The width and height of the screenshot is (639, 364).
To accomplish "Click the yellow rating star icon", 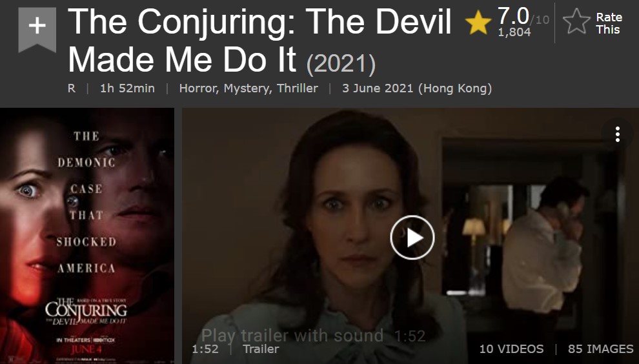I will tap(478, 23).
